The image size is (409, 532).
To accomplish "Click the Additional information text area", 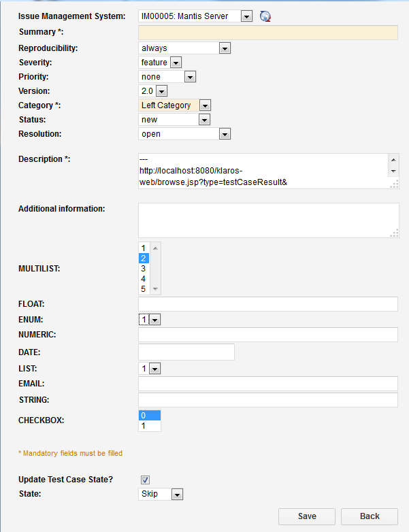I will point(267,220).
